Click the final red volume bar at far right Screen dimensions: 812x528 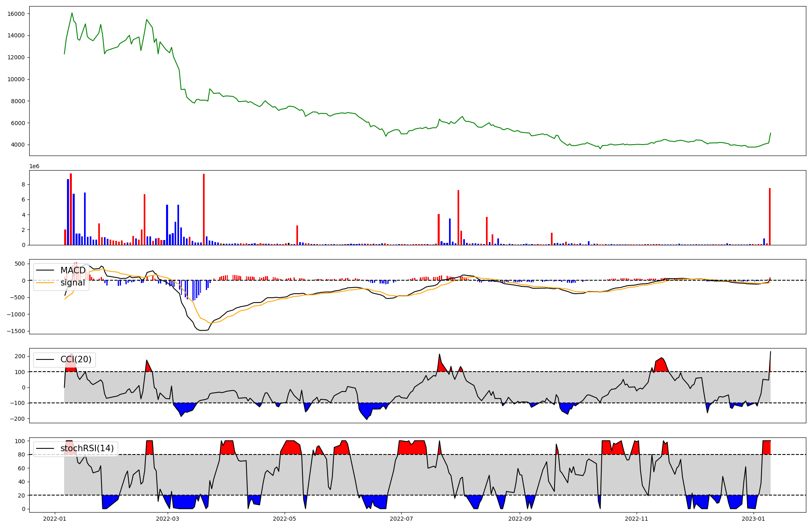pyautogui.click(x=769, y=216)
